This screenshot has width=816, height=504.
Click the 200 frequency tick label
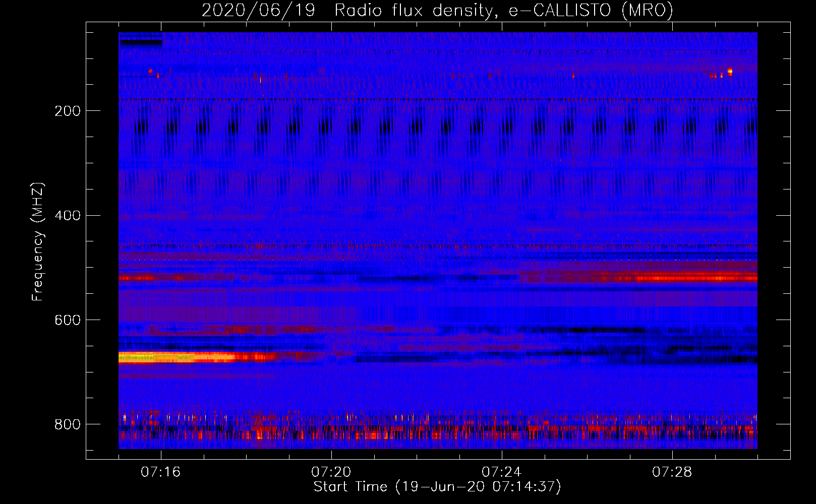pos(68,111)
